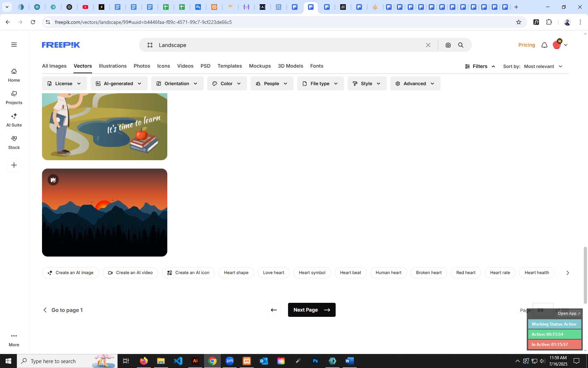588x368 pixels.
Task: Open the sunset mountain landscape thumbnail
Action: click(x=105, y=212)
